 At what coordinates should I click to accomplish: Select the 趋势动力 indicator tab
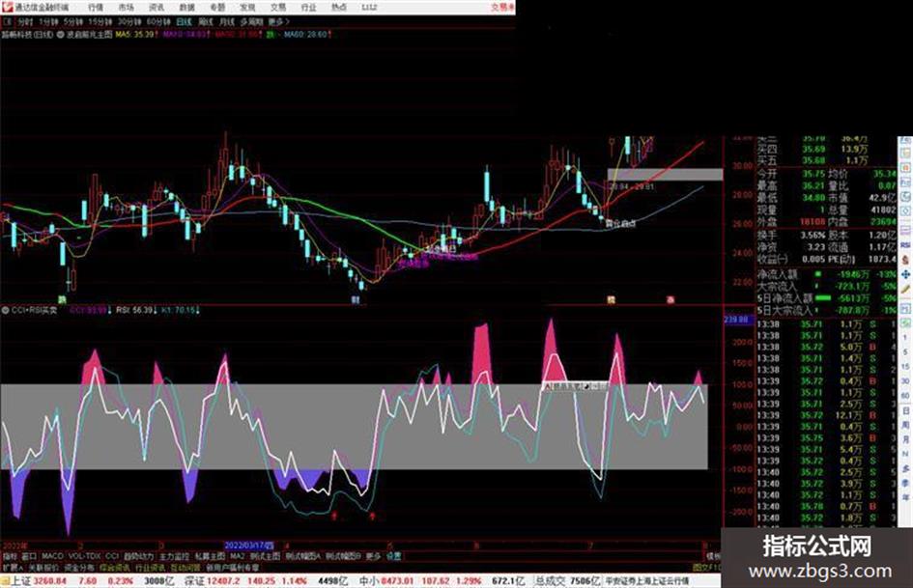139,556
